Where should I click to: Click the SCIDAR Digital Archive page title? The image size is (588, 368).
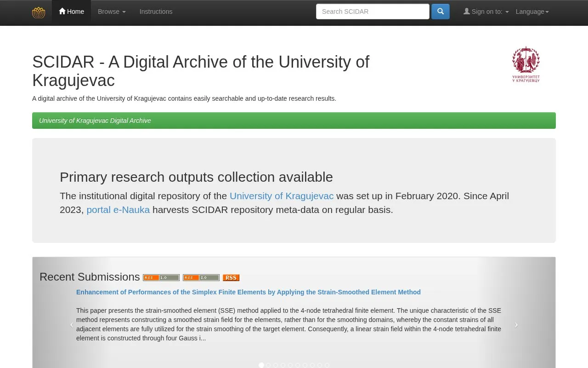tap(201, 71)
